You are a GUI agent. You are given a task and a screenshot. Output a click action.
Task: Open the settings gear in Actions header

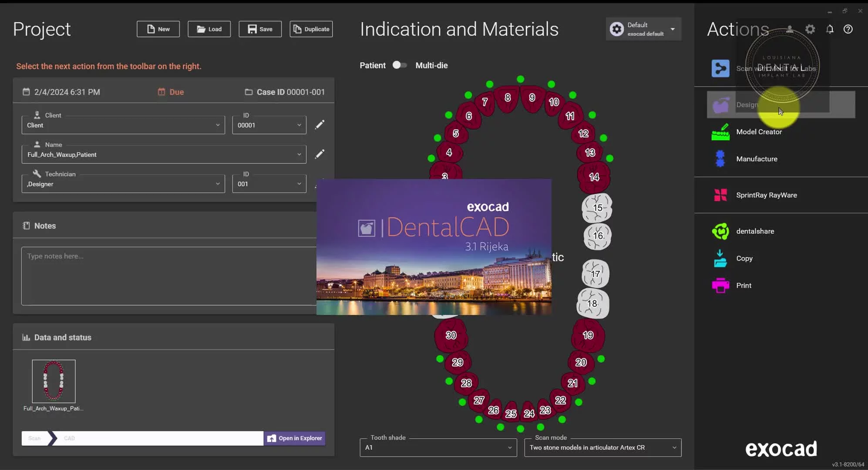pyautogui.click(x=810, y=29)
